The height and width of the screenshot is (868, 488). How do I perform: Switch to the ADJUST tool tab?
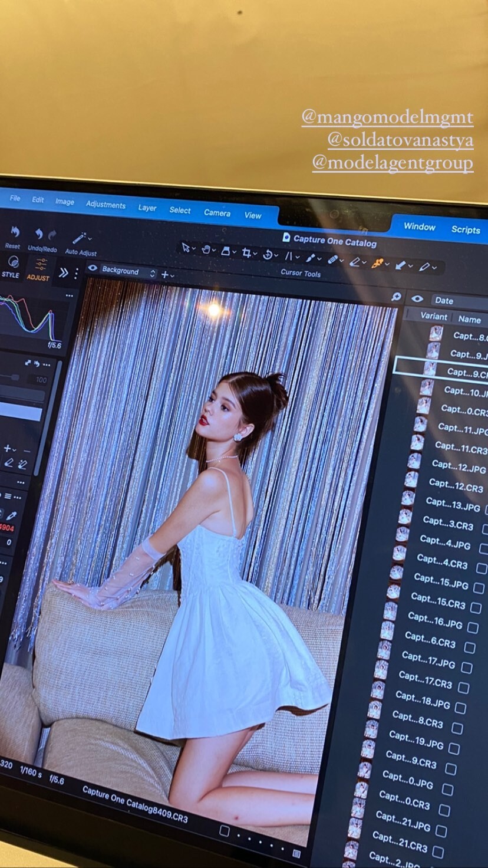(x=39, y=269)
